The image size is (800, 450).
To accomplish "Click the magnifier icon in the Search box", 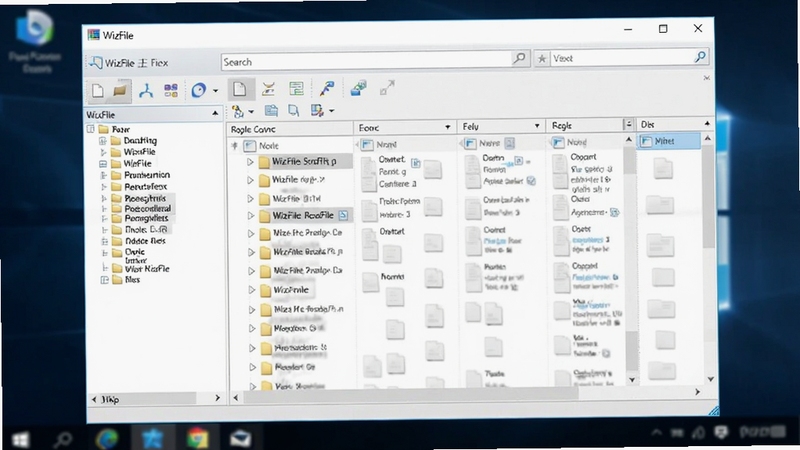I will [519, 58].
